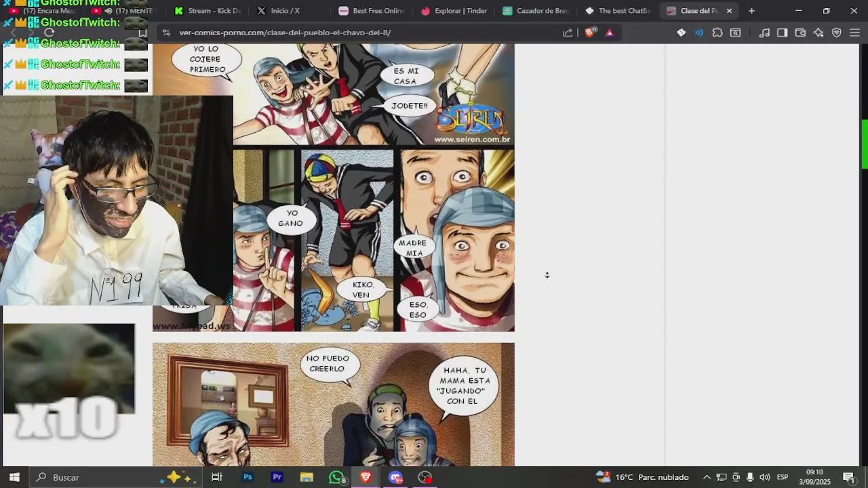
Task: Open the clock showing 09:10
Action: pyautogui.click(x=814, y=477)
